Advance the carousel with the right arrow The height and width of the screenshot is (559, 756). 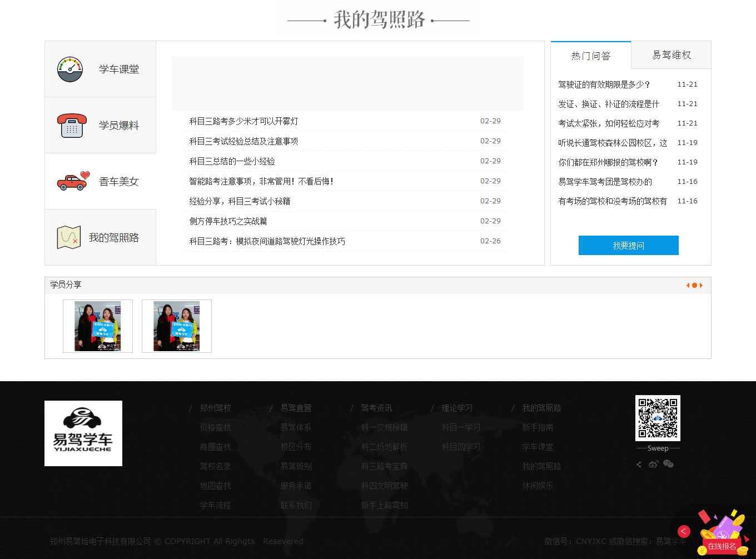coord(702,285)
